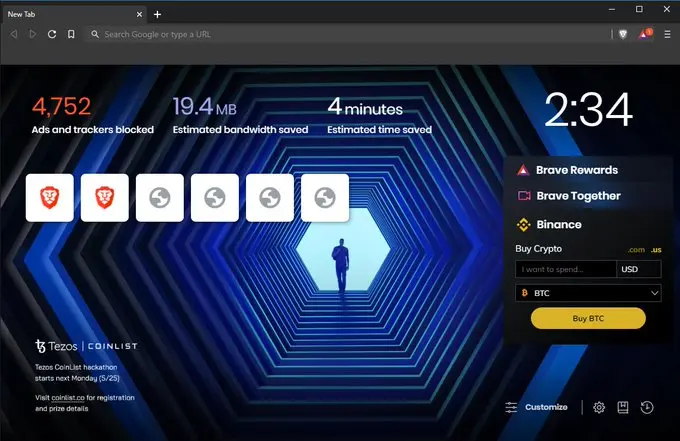This screenshot has height=441, width=680.
Task: Select the New Tab tab
Action: click(x=74, y=14)
